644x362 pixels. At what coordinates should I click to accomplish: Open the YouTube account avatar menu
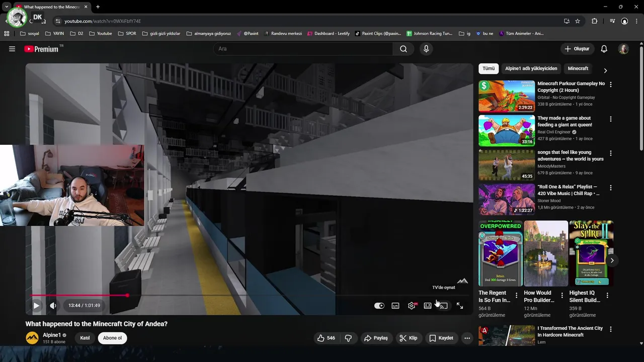click(x=623, y=49)
